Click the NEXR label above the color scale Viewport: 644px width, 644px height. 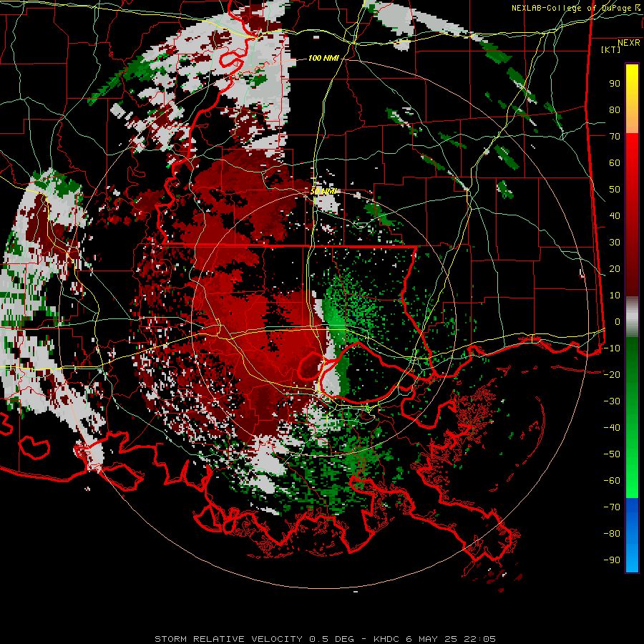coord(628,43)
